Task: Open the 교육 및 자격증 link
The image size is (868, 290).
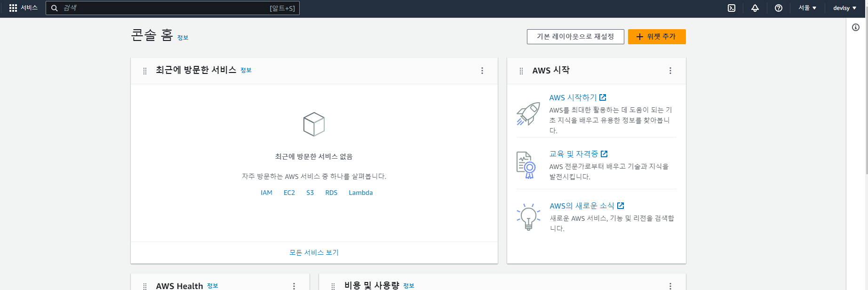Action: (x=573, y=154)
